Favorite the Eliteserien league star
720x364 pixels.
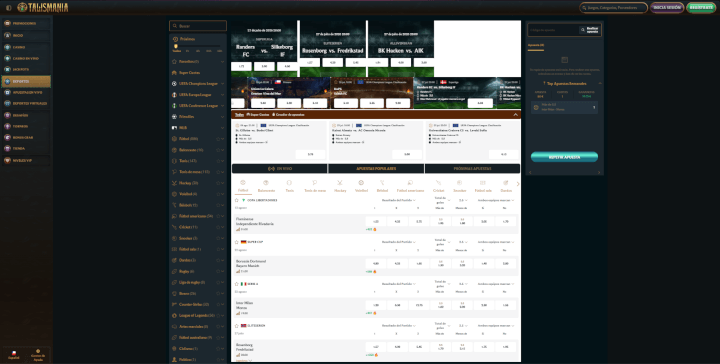(237, 325)
